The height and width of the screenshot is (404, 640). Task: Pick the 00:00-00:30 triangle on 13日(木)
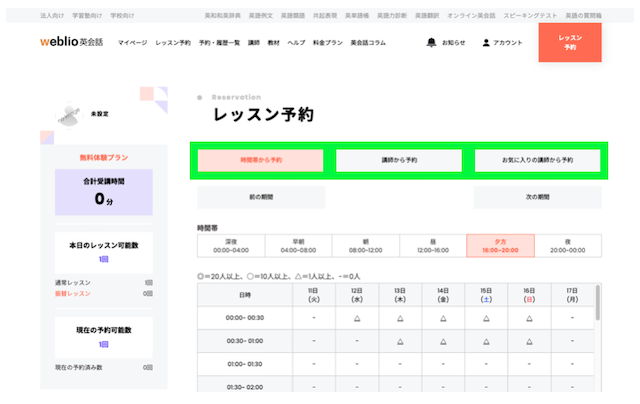point(400,318)
